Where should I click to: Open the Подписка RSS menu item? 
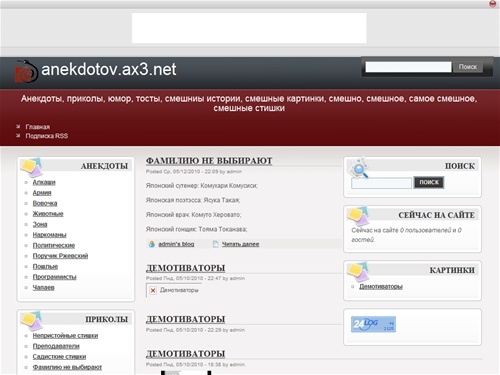47,136
